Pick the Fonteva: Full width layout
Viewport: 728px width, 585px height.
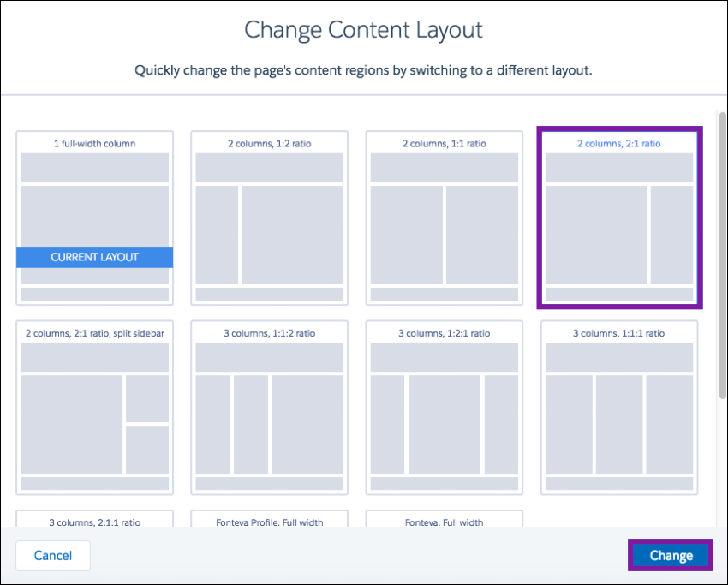point(445,518)
